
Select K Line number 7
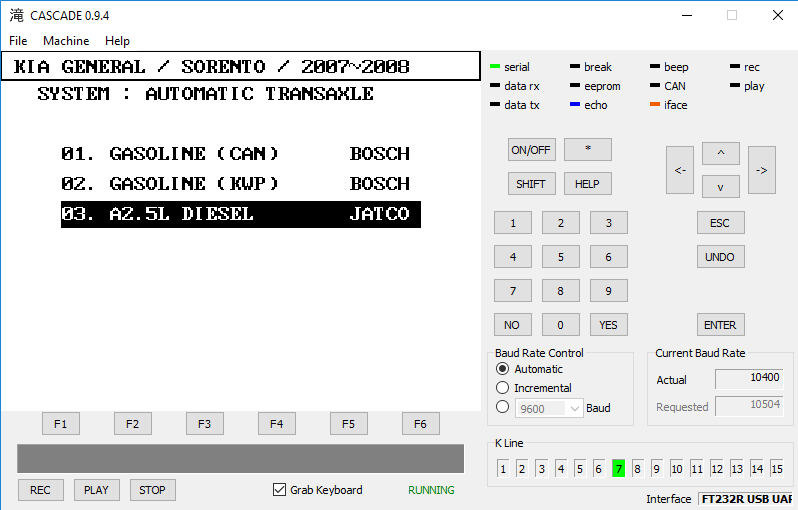(x=619, y=468)
